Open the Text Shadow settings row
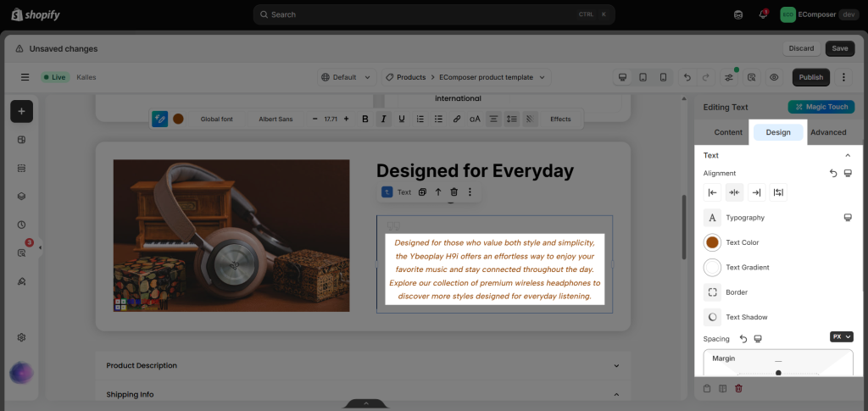Screen dimensions: 868x411 pos(778,317)
